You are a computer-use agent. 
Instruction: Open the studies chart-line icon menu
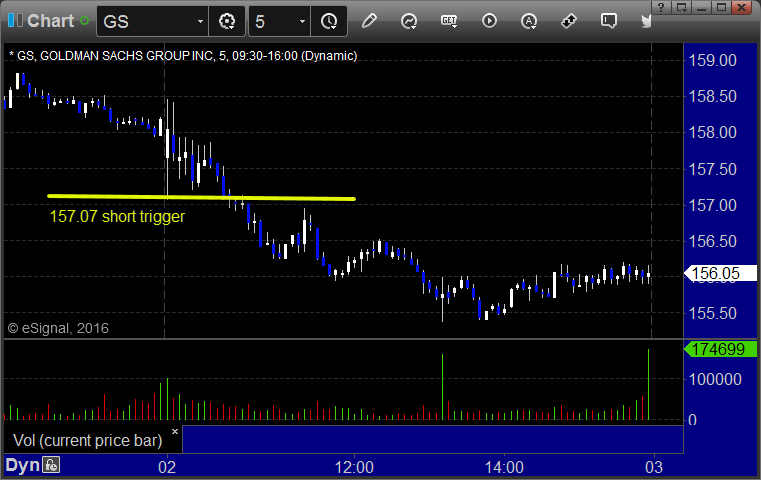[409, 21]
